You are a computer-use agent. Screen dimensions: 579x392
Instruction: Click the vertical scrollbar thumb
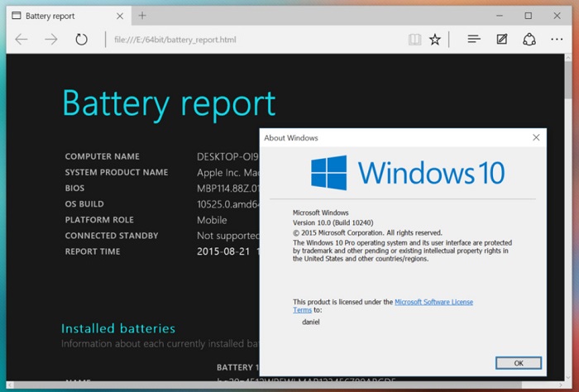pos(568,80)
